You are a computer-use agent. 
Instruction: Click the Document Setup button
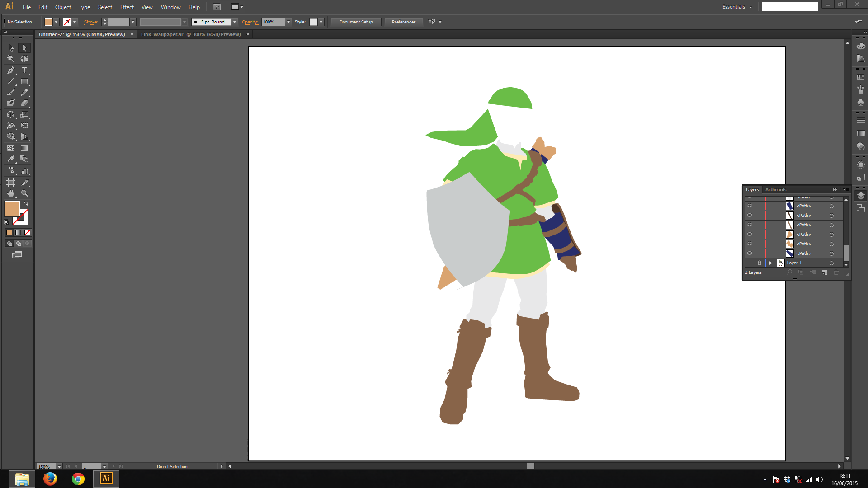pos(356,22)
